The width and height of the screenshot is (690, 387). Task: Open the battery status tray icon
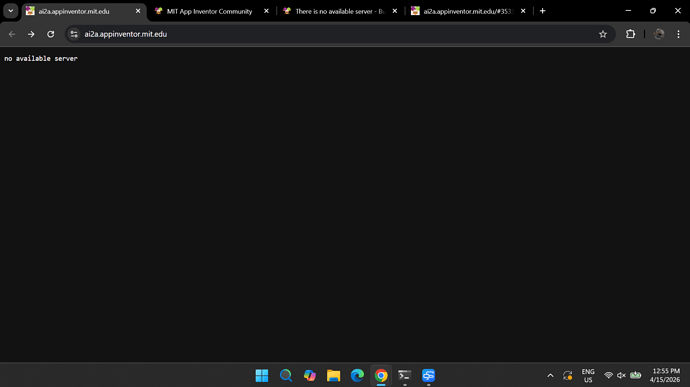coord(635,376)
